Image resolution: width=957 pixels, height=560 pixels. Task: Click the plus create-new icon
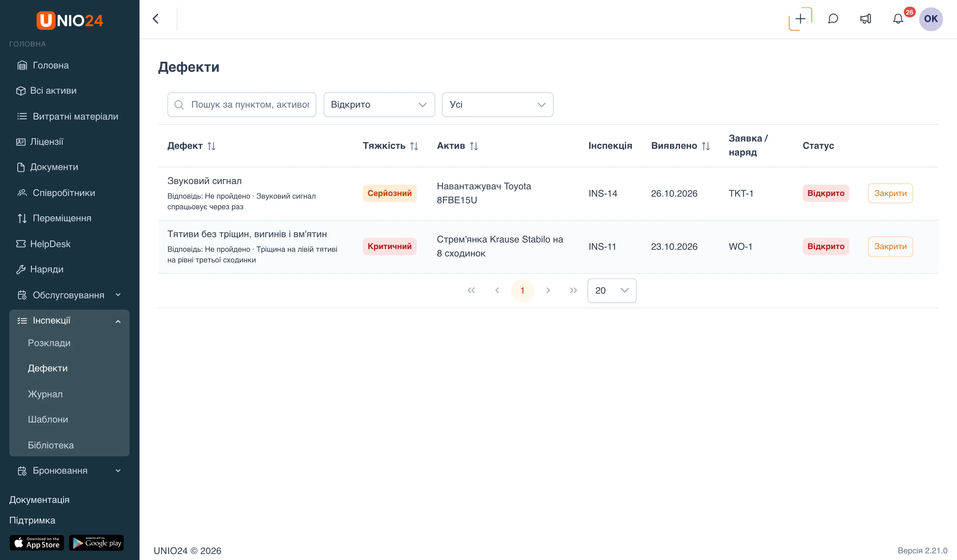coord(800,19)
